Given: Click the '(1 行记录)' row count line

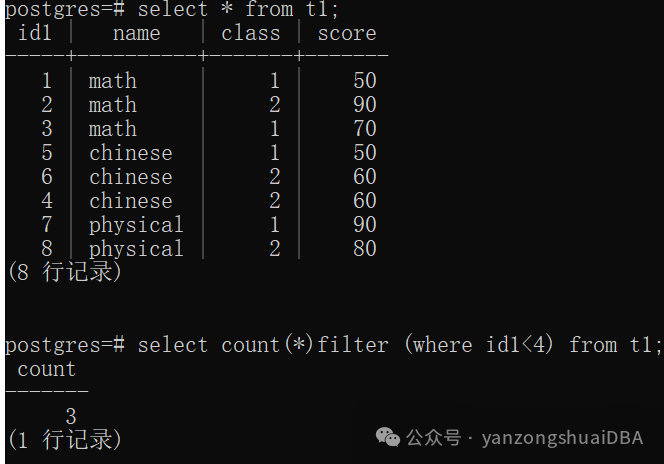Looking at the screenshot, I should [x=65, y=439].
